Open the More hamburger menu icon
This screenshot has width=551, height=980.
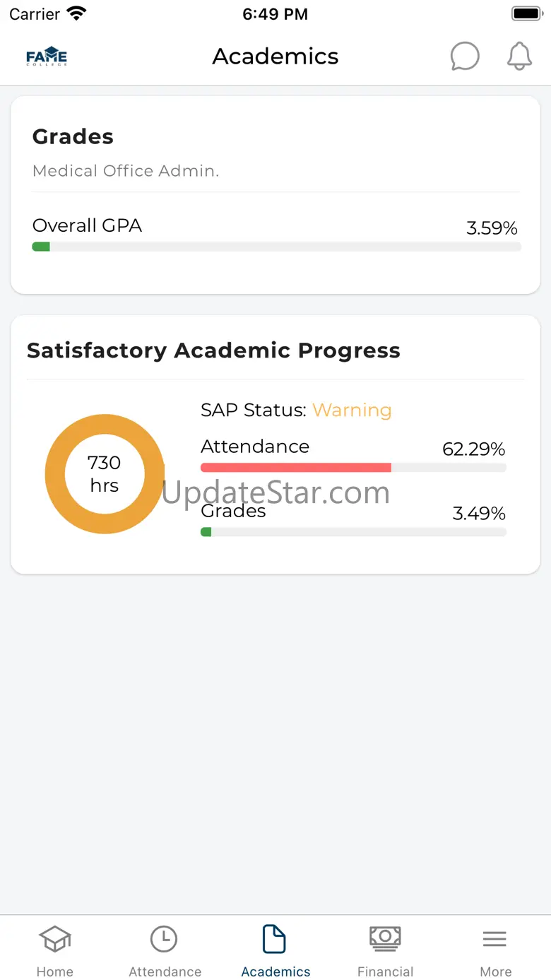point(495,939)
